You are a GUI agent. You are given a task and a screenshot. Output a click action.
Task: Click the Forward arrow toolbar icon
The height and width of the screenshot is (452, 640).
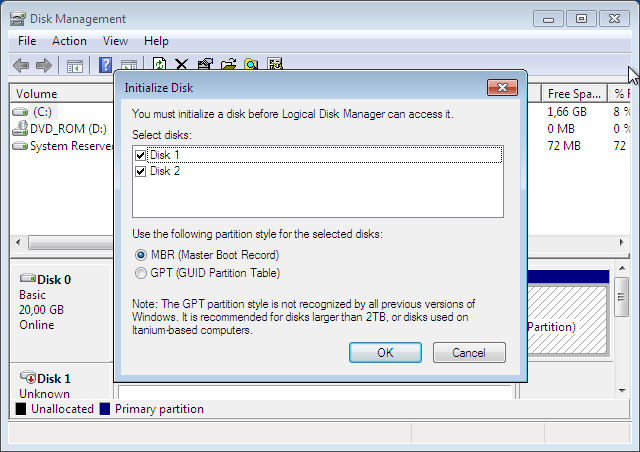(44, 65)
